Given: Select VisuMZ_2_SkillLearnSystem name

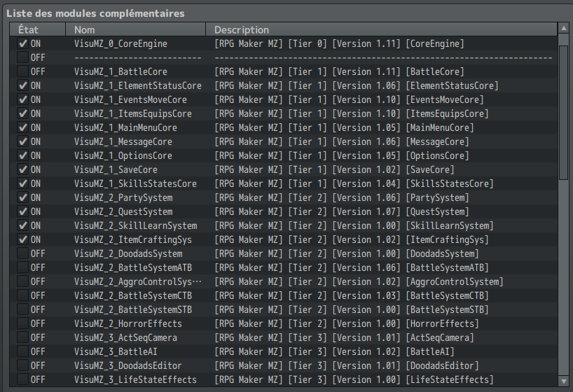Looking at the screenshot, I should [x=136, y=226].
